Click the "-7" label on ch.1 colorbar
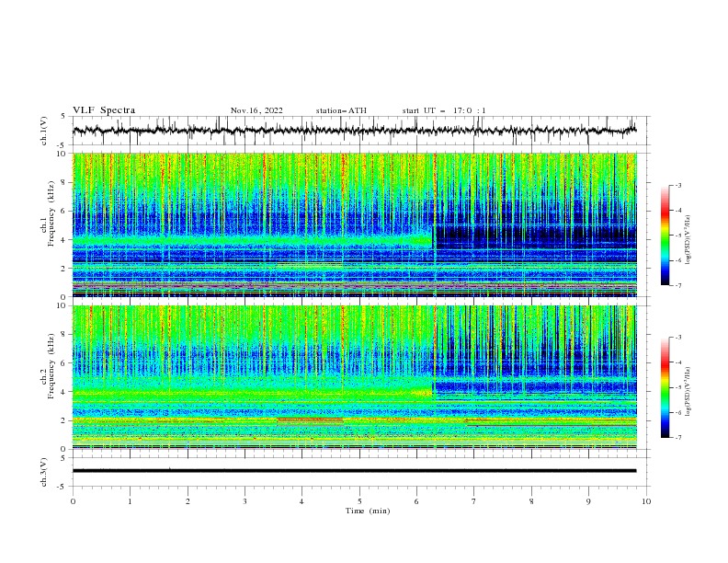Screen dimensions: 728x563 click(678, 285)
